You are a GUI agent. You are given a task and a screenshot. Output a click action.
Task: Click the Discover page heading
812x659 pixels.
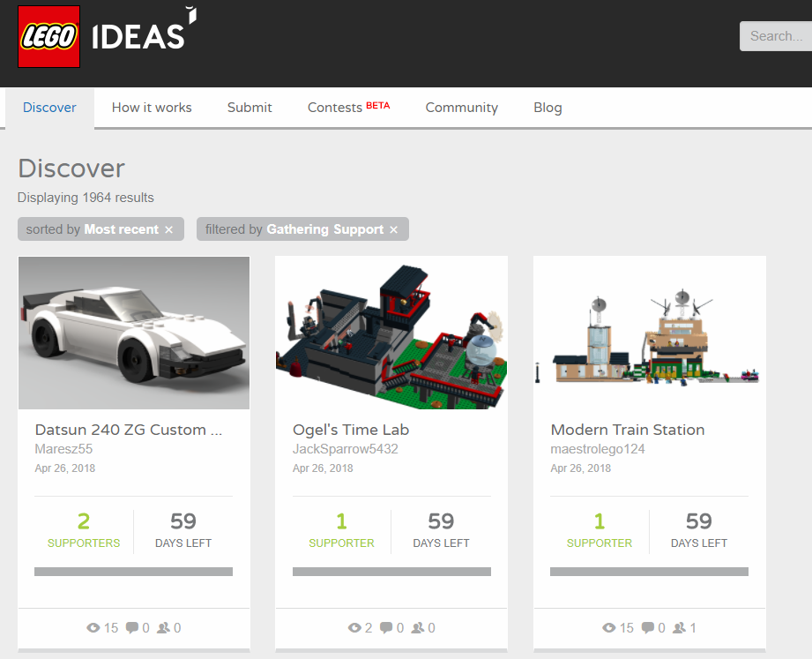(x=71, y=168)
